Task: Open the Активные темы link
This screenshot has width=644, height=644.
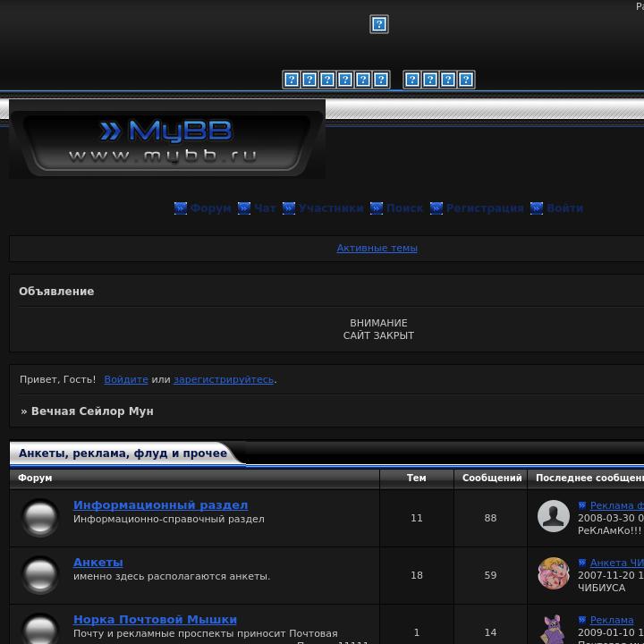Action: pyautogui.click(x=377, y=248)
